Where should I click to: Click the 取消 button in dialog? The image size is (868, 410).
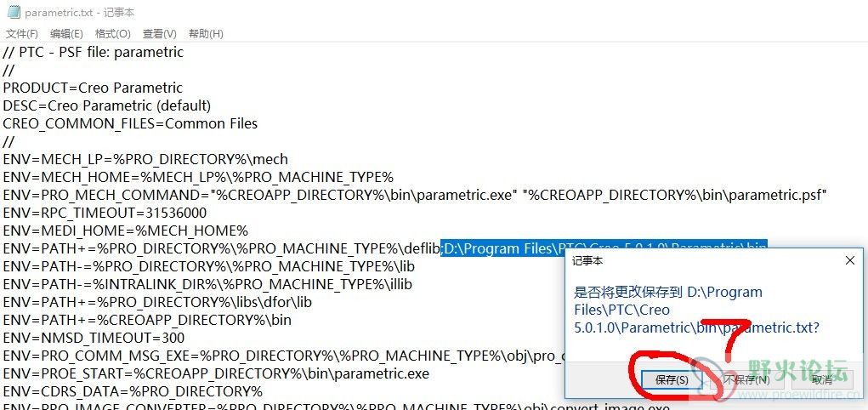coord(822,380)
